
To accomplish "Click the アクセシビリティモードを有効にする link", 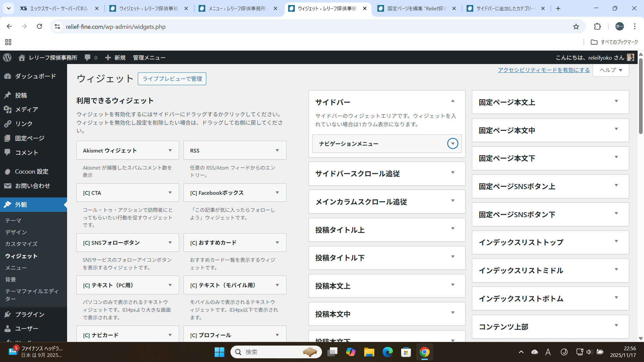I will pyautogui.click(x=544, y=70).
